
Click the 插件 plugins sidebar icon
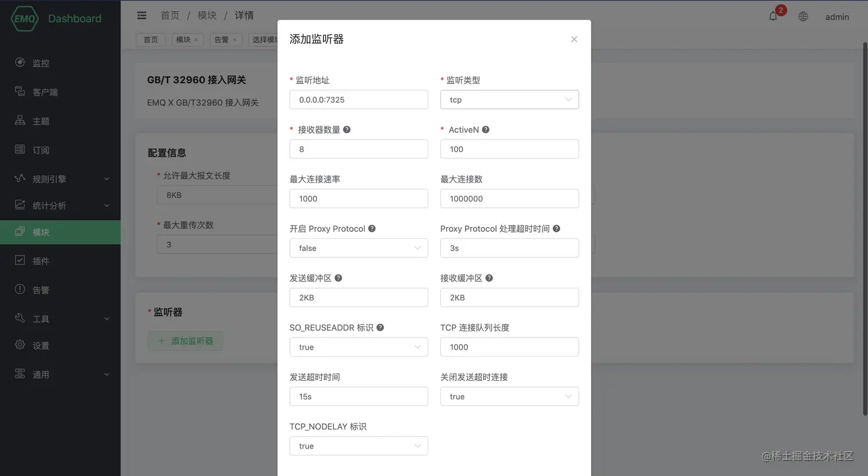[x=20, y=260]
